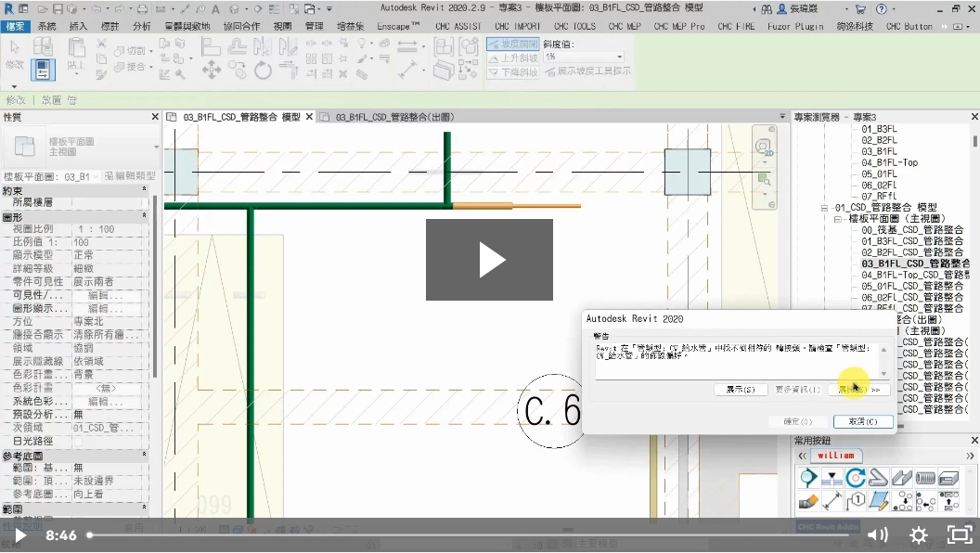The height and width of the screenshot is (553, 980).
Task: Click 編輯... next to 可見性 property
Action: click(x=106, y=296)
